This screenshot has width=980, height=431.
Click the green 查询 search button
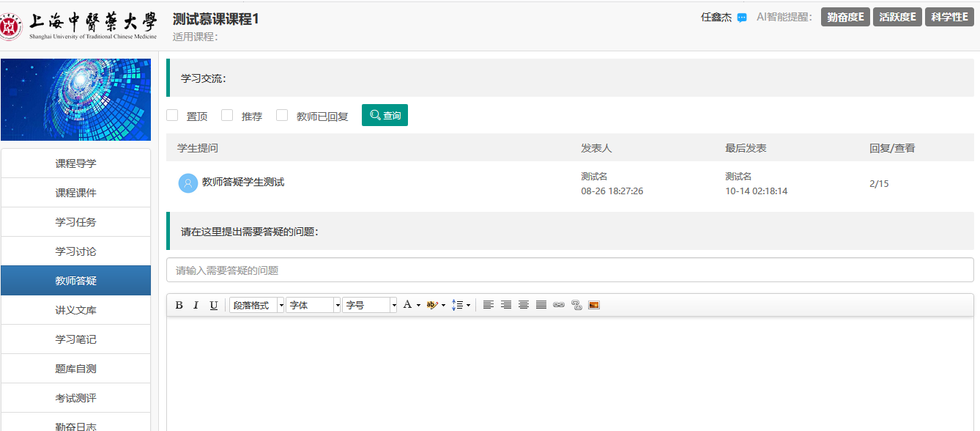pos(385,115)
